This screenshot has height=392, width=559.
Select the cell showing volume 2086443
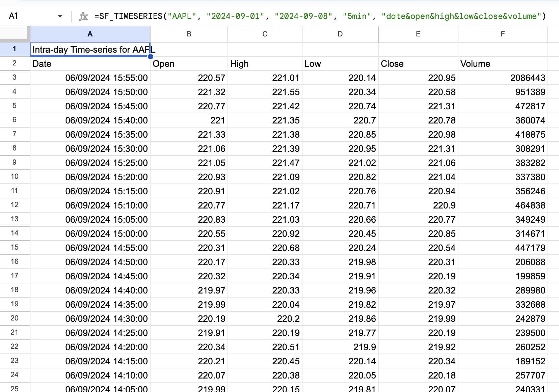pyautogui.click(x=503, y=78)
